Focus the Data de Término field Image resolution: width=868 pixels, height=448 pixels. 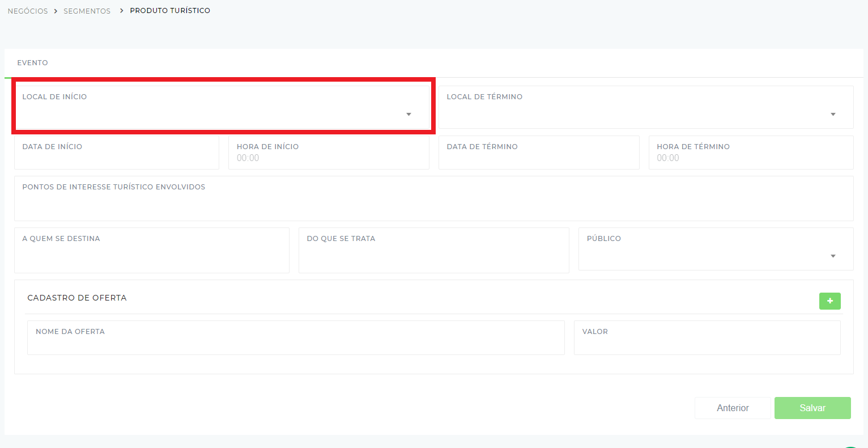539,153
